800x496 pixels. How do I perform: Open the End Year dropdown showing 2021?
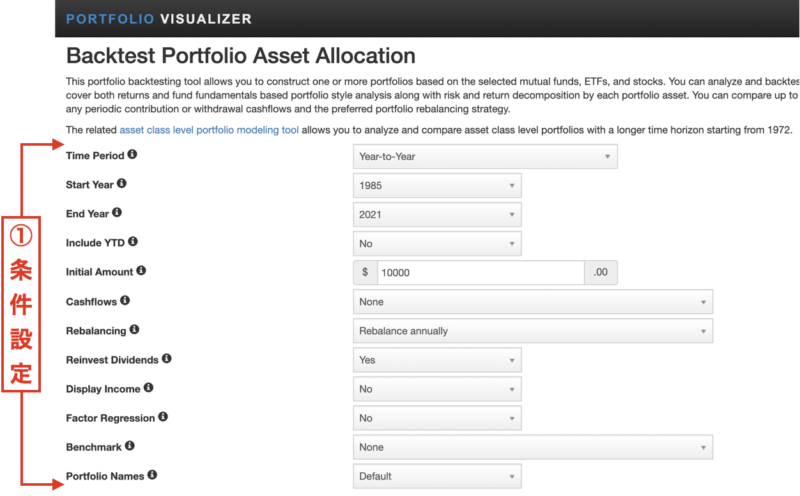pos(437,215)
